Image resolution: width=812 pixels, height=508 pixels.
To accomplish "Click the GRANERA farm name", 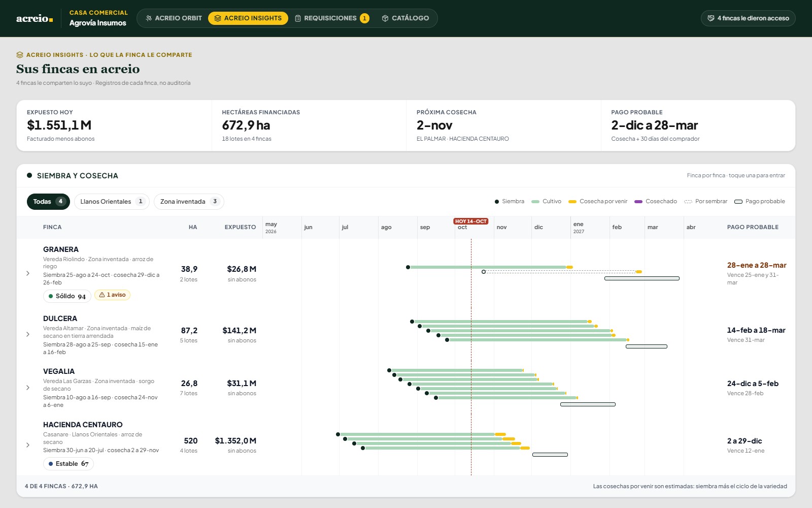I will pos(61,249).
